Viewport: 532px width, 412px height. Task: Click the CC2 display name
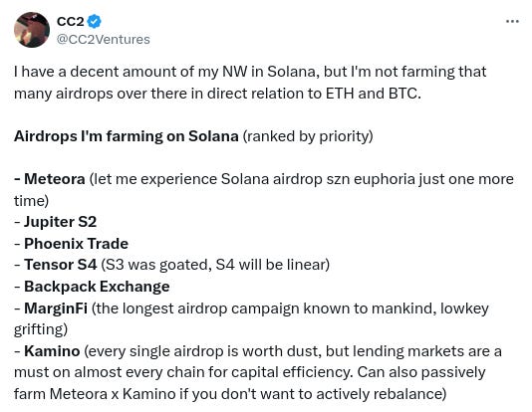coord(70,21)
